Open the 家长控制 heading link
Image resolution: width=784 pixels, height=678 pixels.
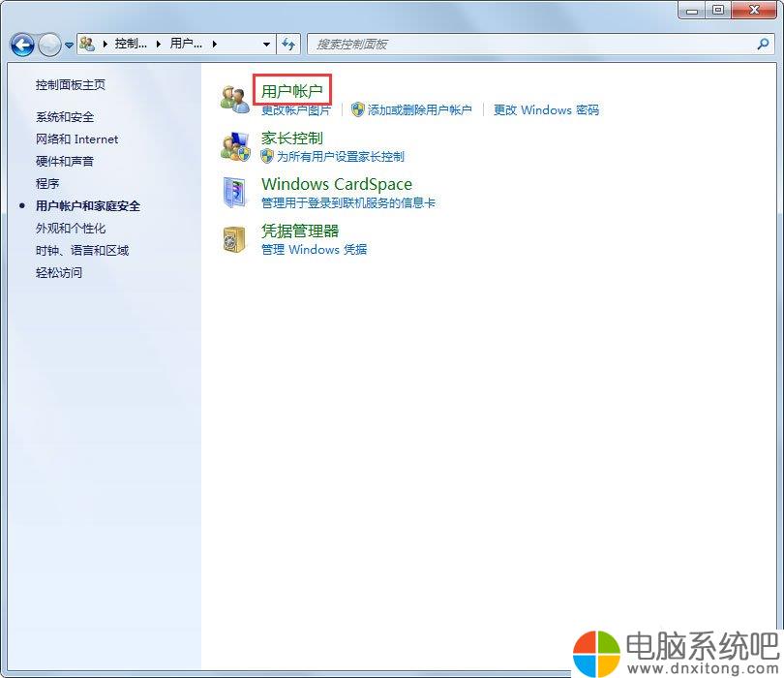coord(292,138)
